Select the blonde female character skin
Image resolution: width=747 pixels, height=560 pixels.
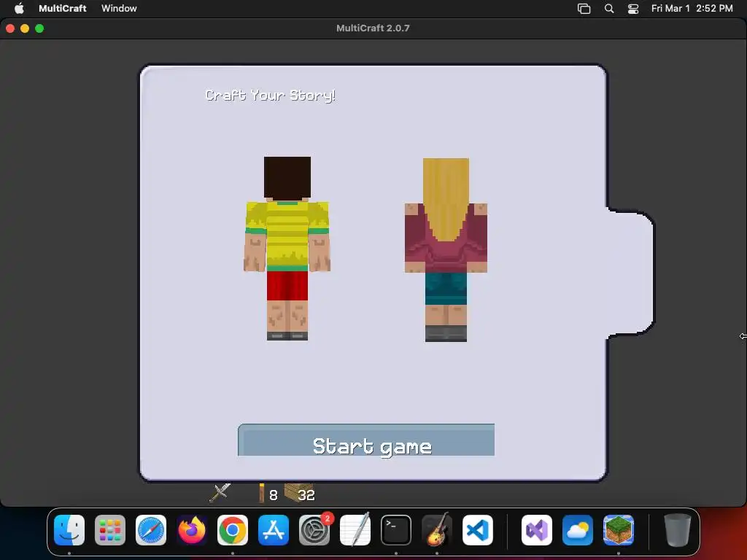446,249
